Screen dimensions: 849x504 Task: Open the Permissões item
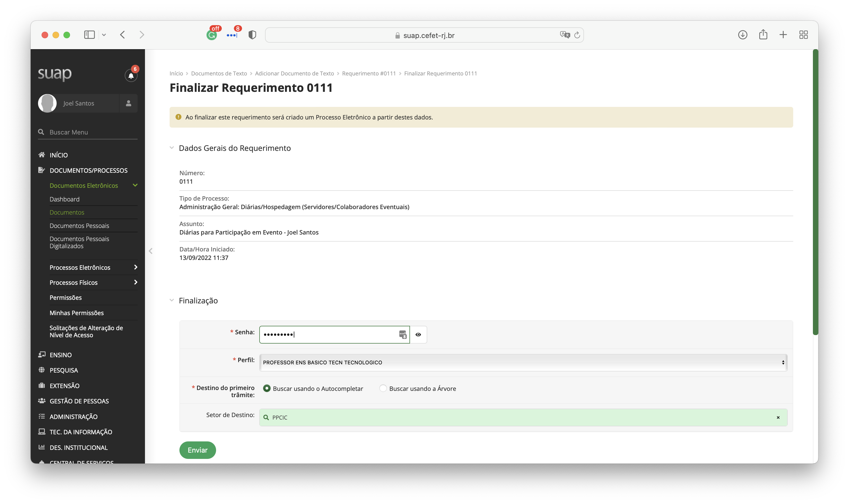pyautogui.click(x=66, y=298)
